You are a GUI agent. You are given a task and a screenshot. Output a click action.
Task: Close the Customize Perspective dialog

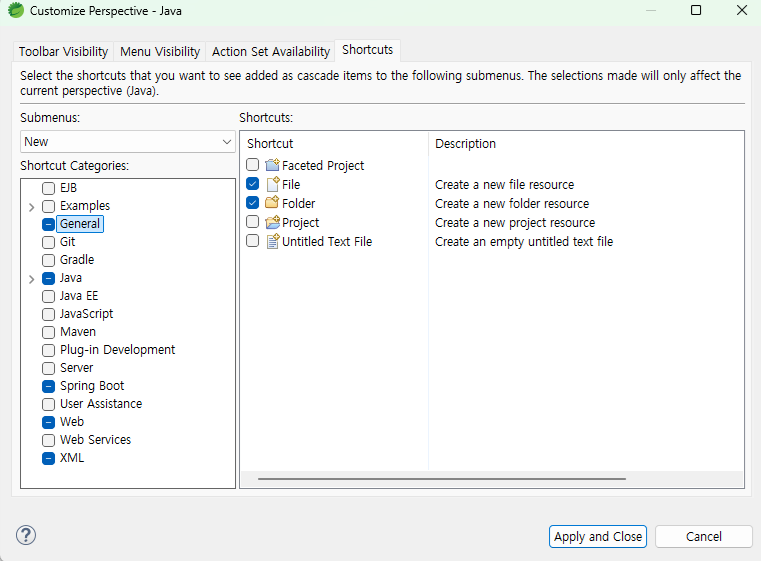point(742,10)
